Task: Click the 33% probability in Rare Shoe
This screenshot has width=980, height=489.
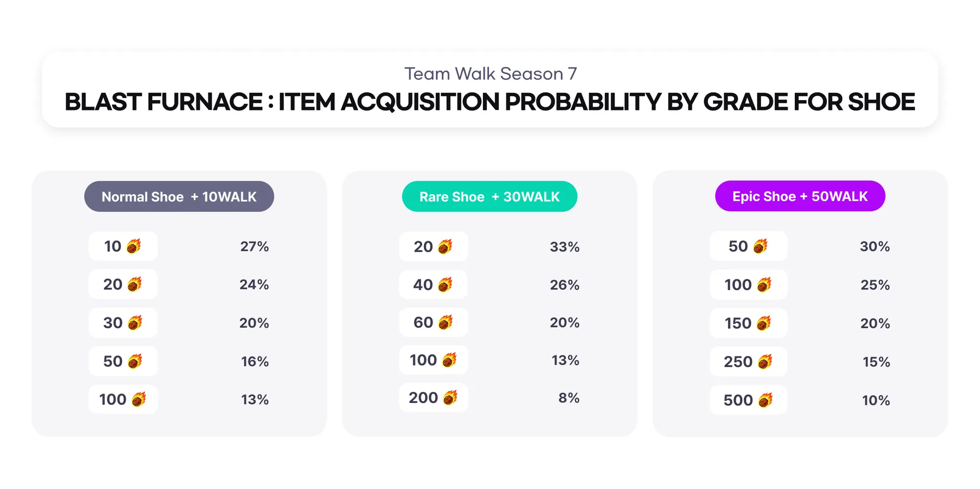Action: point(565,247)
